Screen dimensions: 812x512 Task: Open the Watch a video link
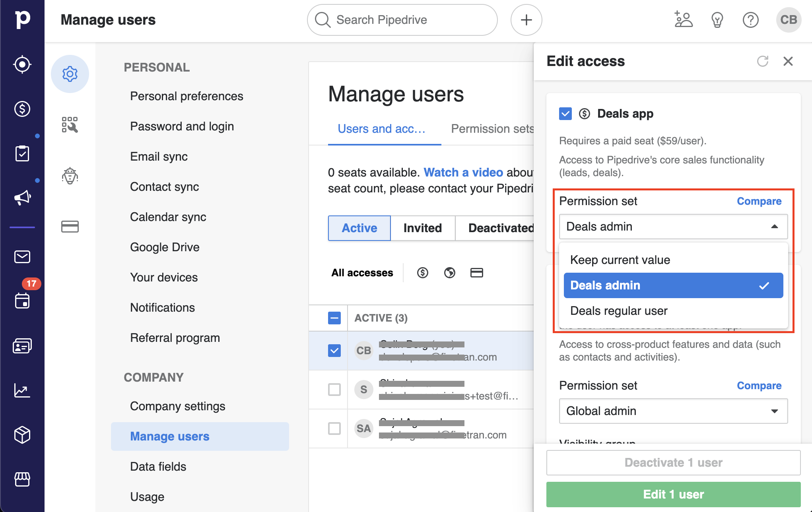pyautogui.click(x=463, y=173)
